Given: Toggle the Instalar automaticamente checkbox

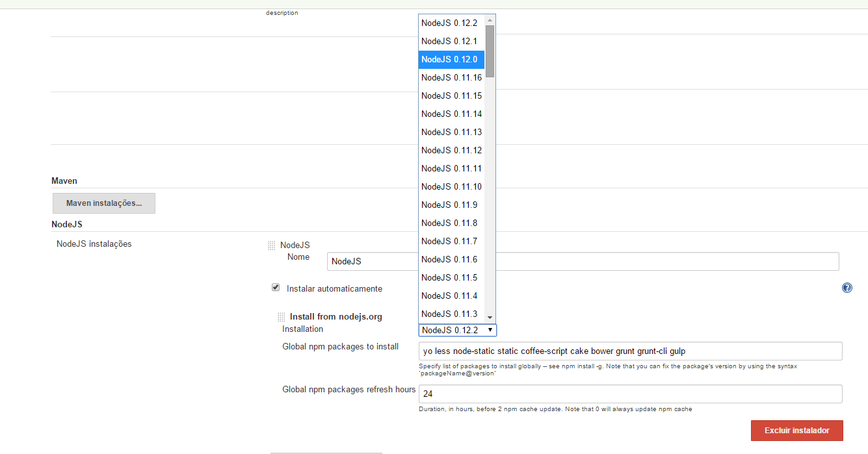Looking at the screenshot, I should 276,287.
